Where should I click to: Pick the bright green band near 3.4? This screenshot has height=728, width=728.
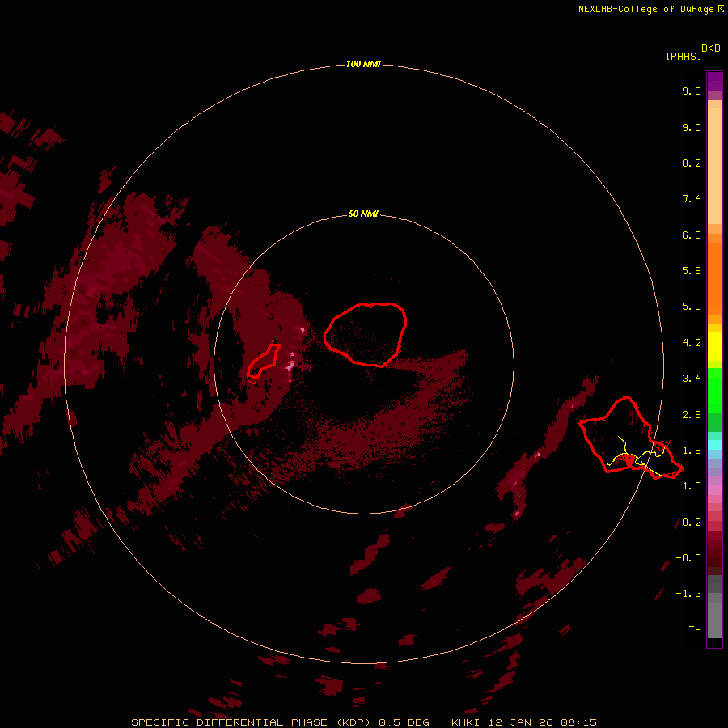[x=714, y=390]
